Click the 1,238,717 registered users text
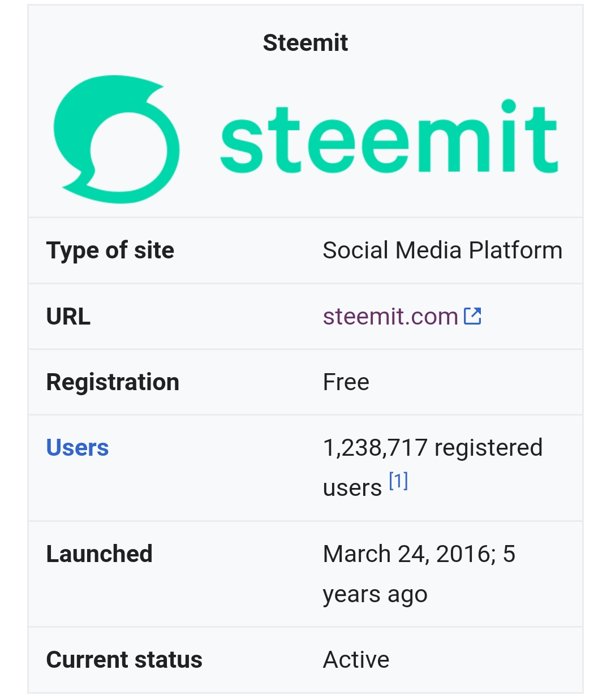611x700 pixels. point(432,448)
